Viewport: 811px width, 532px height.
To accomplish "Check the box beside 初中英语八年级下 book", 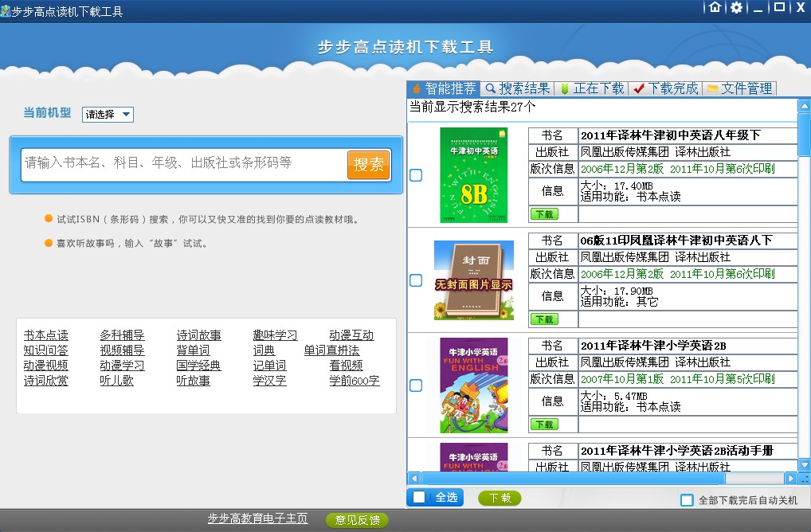I will point(416,175).
